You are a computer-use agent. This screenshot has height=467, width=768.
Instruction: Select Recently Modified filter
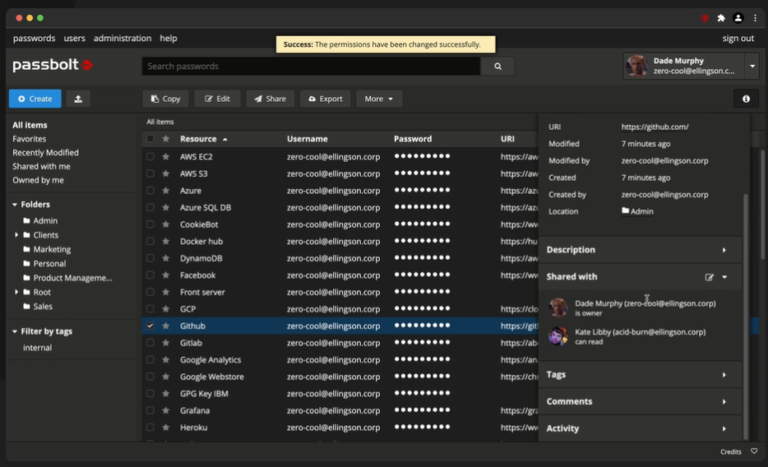coord(46,152)
